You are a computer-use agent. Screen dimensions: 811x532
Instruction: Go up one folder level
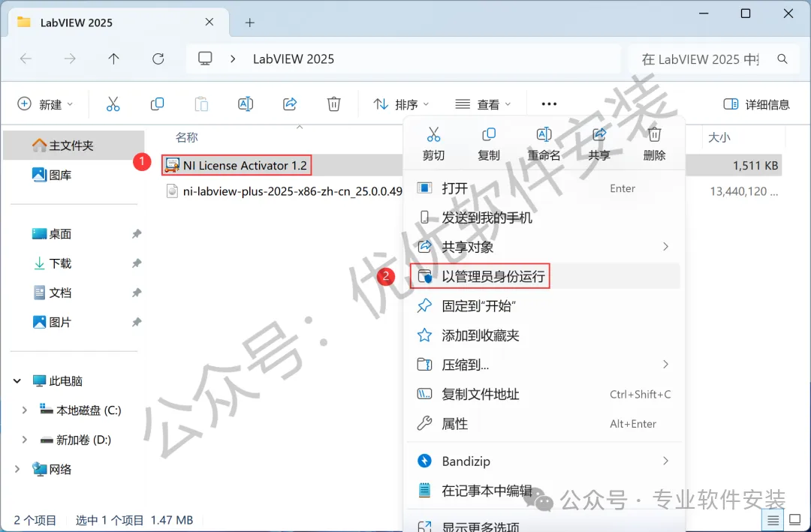pyautogui.click(x=114, y=59)
